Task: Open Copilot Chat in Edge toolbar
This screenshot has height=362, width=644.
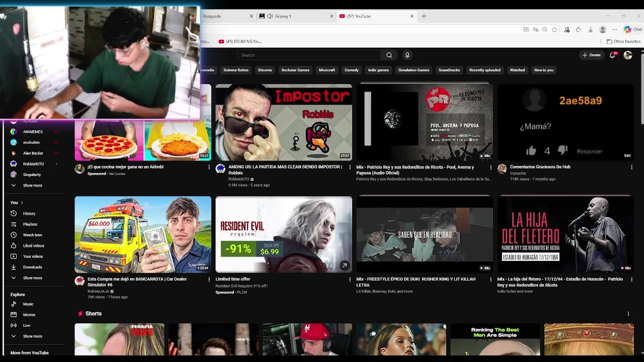Action: (x=632, y=30)
